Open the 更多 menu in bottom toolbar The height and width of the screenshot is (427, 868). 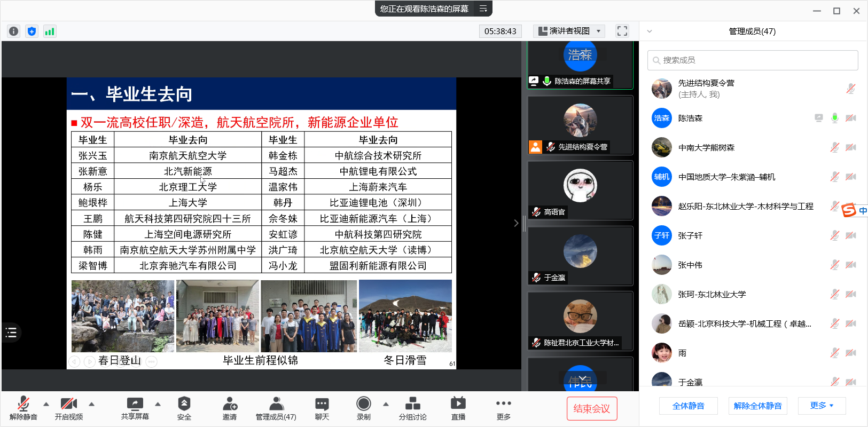point(503,408)
